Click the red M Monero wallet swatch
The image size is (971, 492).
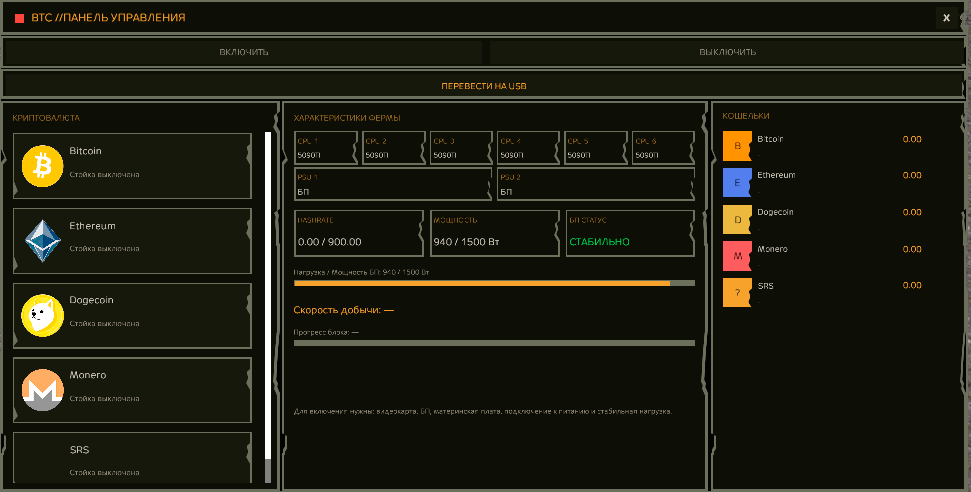tap(738, 256)
